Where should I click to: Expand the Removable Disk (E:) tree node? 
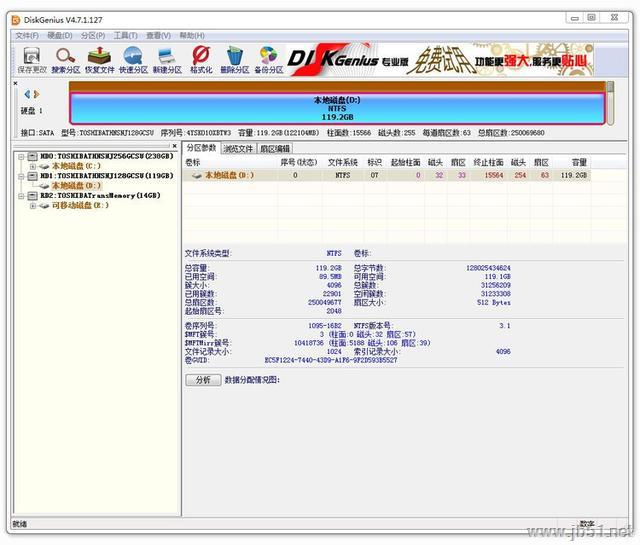33,205
